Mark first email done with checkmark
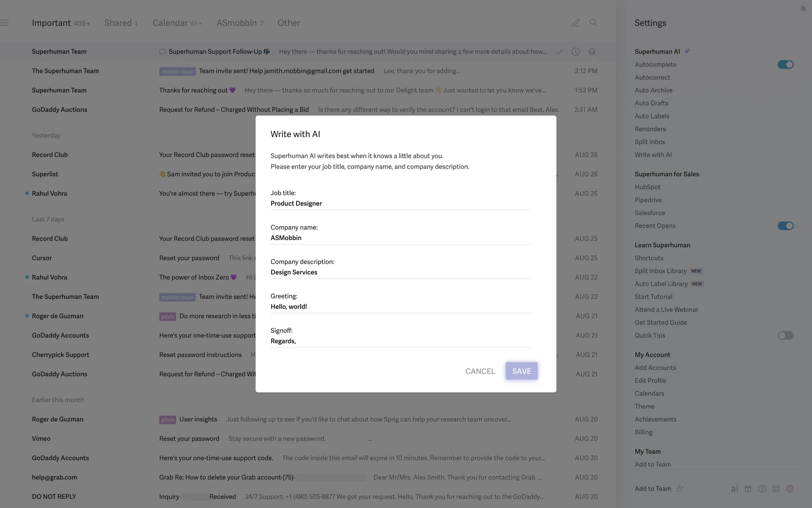 [x=559, y=52]
